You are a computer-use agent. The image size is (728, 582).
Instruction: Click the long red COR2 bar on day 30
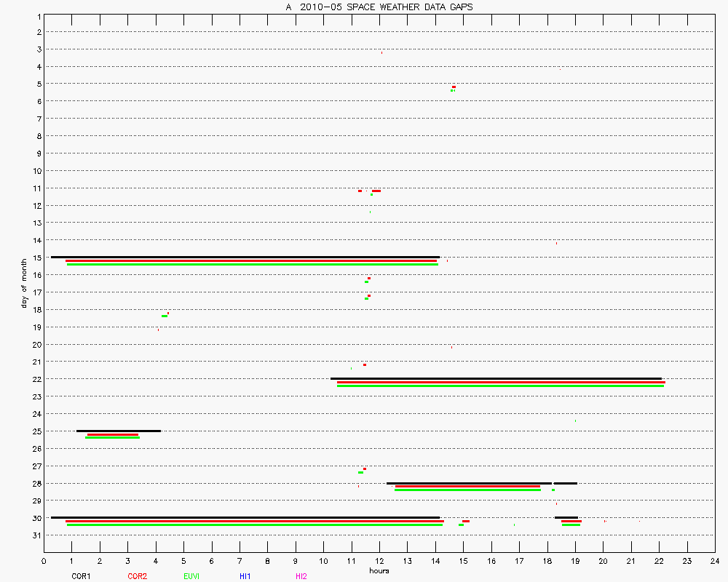point(255,521)
